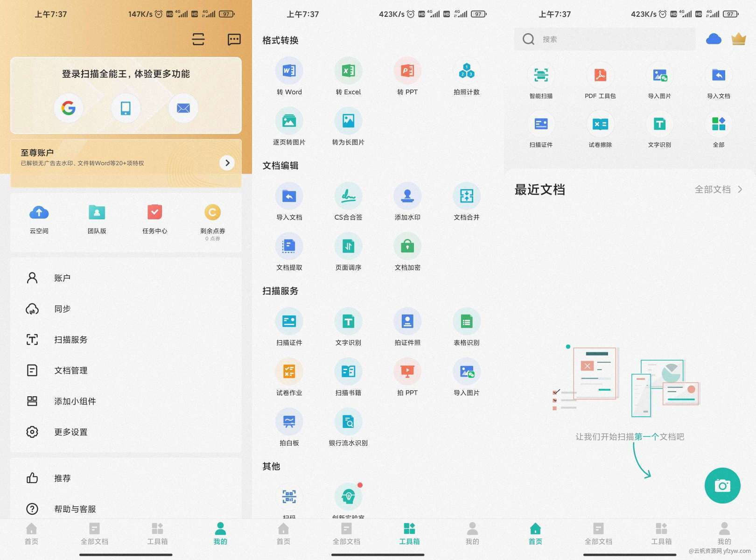This screenshot has height=560, width=756.
Task: Open CS合合签 signature tool
Action: pyautogui.click(x=349, y=202)
